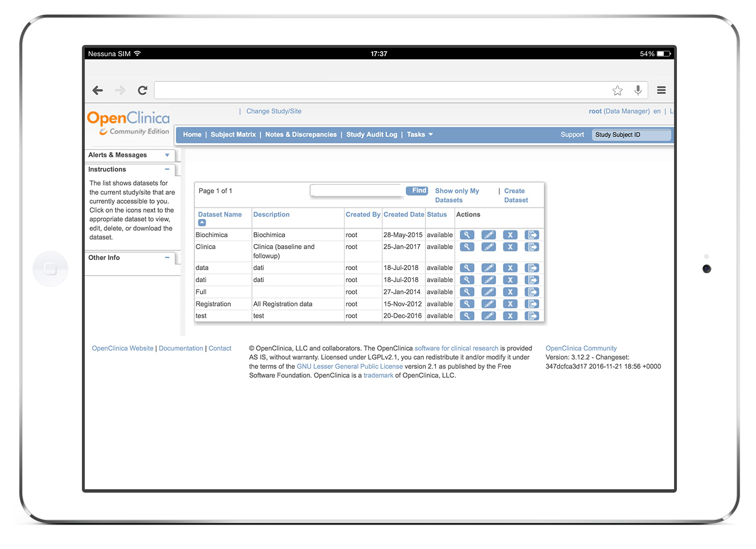Open the Study Subject ID selector

pyautogui.click(x=631, y=135)
